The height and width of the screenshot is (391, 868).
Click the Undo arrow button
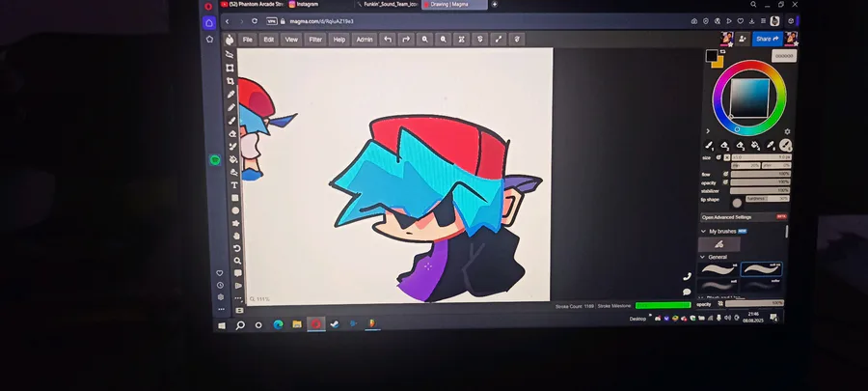pyautogui.click(x=388, y=40)
